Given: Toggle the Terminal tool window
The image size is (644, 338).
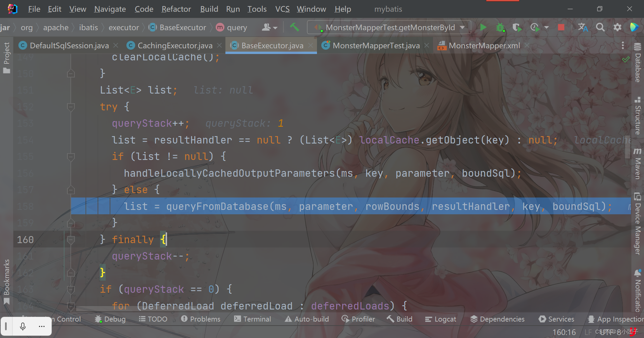Looking at the screenshot, I should [252, 319].
